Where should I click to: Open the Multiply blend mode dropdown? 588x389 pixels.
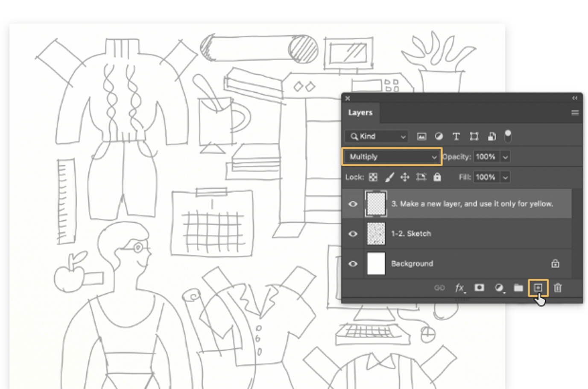coord(391,156)
